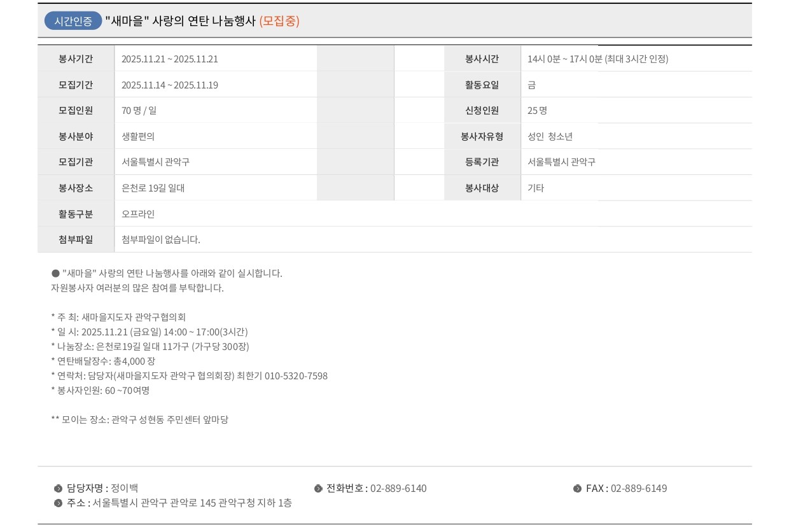Select the 봉사기간 header cell
The height and width of the screenshot is (532, 789).
[x=76, y=59]
